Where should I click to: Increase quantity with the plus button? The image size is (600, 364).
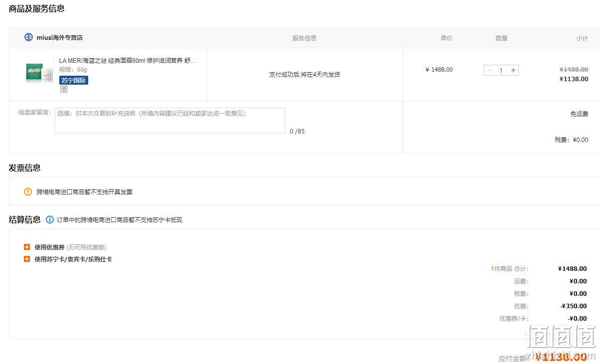click(x=513, y=70)
